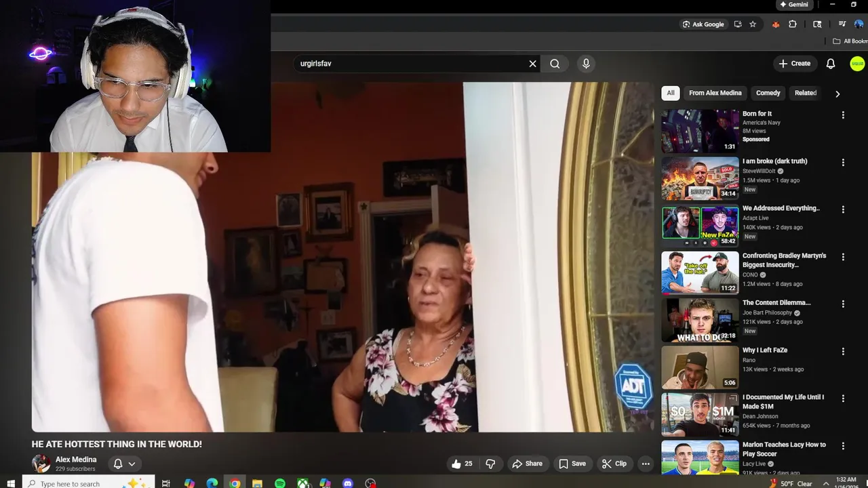Open Confronting Bradley Martyn's Biggest Insecurity title
The width and height of the screenshot is (868, 488).
tap(784, 260)
